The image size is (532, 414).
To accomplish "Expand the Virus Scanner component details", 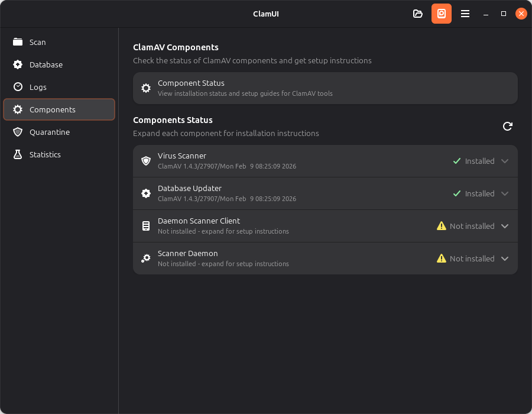I will click(505, 160).
